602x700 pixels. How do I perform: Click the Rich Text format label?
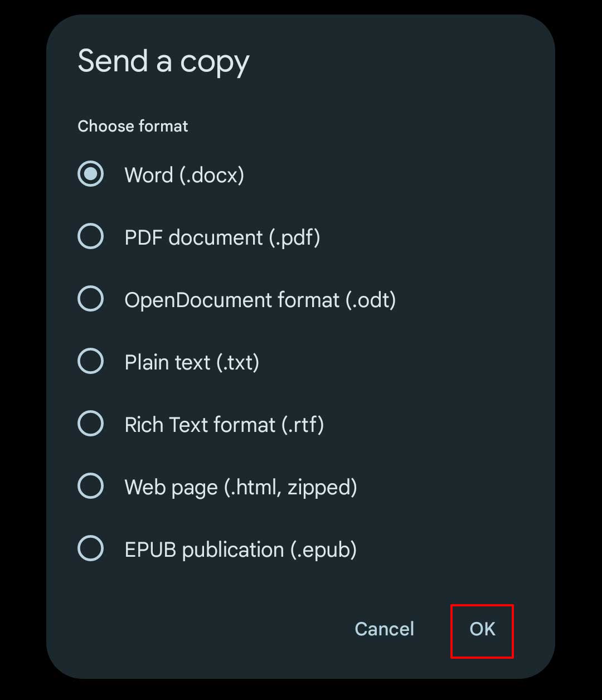(x=225, y=424)
